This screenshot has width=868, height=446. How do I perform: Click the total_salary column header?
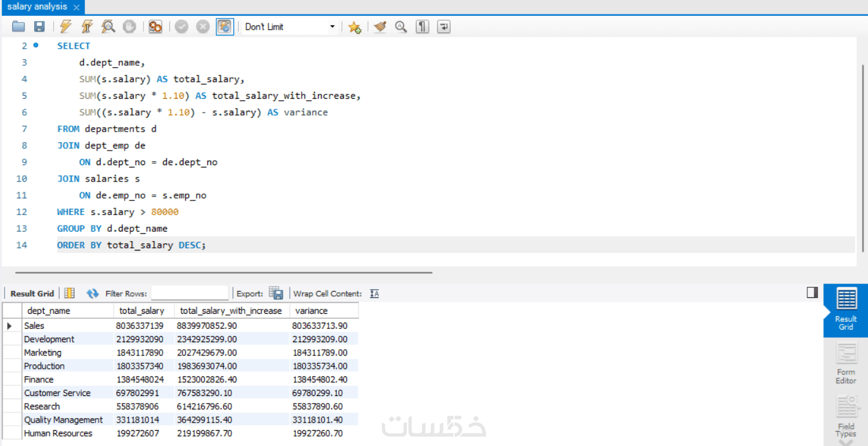coord(143,311)
